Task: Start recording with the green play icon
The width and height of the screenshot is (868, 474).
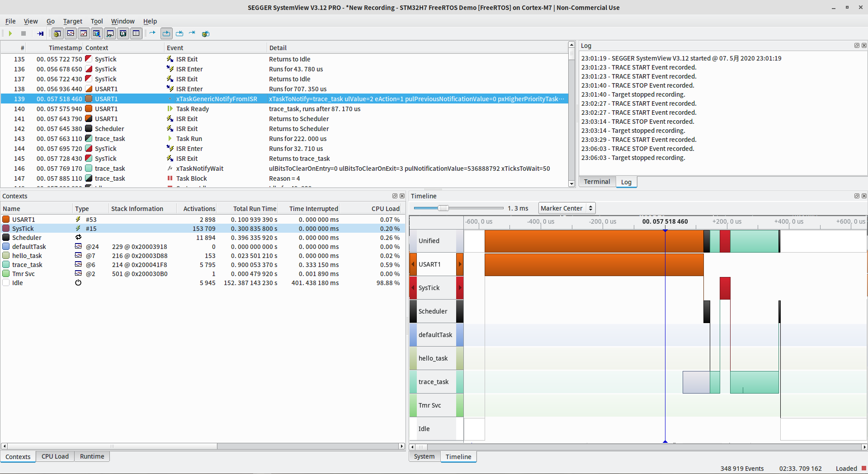Action: coord(10,33)
